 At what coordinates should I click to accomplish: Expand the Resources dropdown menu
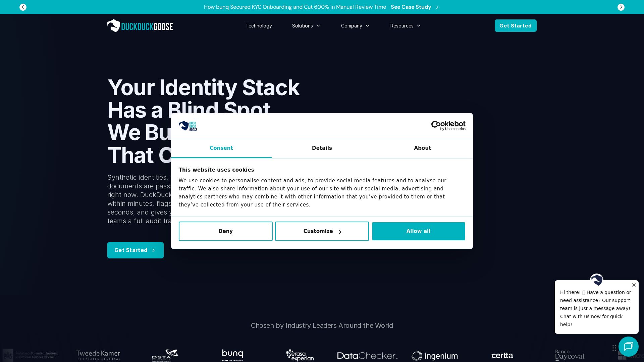pos(405,26)
